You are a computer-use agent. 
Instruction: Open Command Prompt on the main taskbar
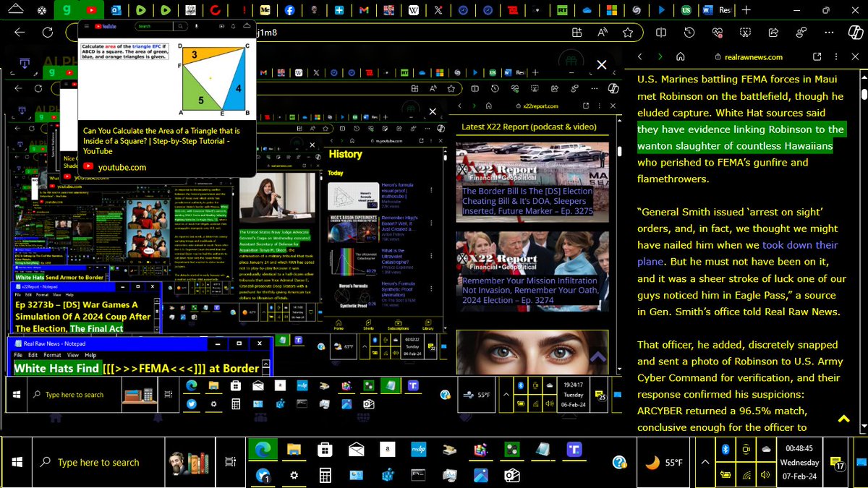point(420,475)
